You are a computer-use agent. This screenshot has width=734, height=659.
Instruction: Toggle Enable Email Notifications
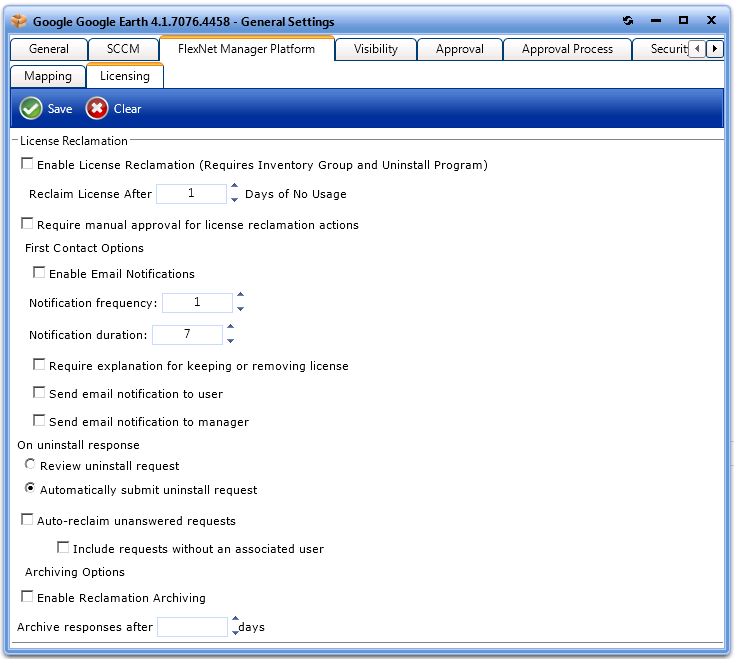tap(39, 272)
